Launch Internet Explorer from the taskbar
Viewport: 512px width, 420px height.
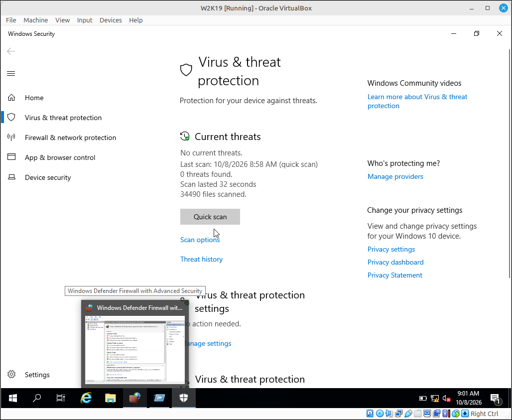click(x=86, y=398)
